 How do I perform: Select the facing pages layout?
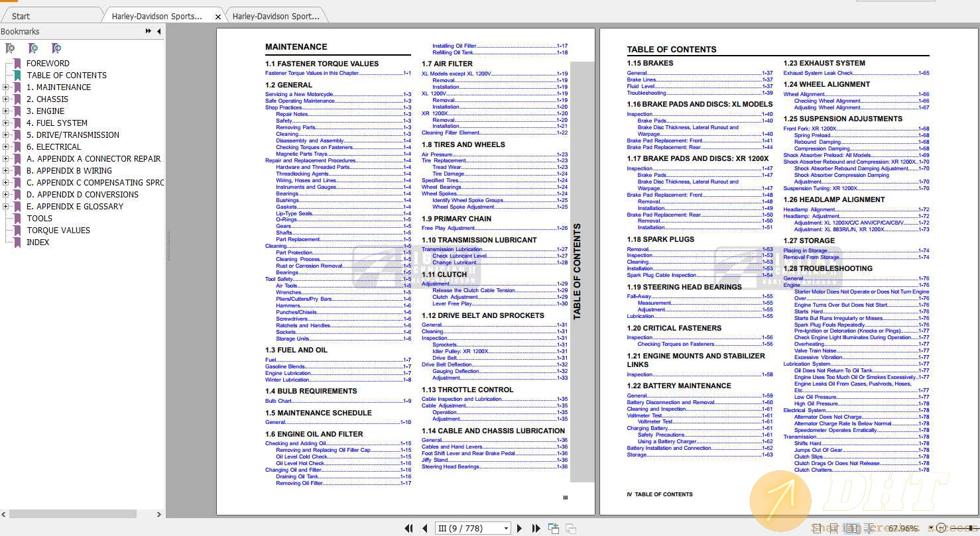click(x=853, y=528)
